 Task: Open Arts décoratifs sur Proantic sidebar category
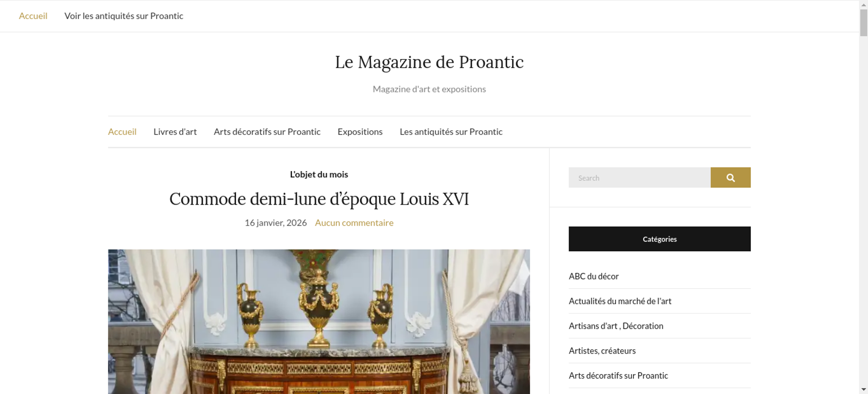tap(618, 375)
